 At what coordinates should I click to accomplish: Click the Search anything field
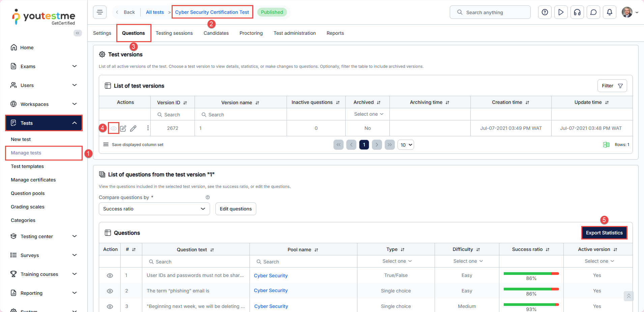pyautogui.click(x=490, y=12)
